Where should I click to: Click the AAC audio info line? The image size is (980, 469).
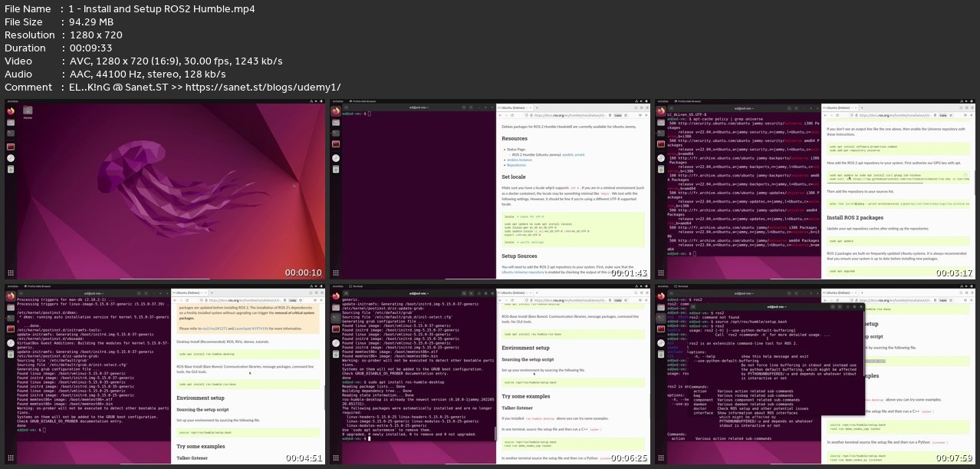pos(149,74)
